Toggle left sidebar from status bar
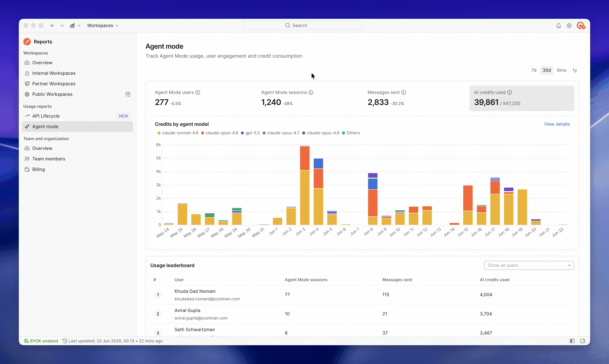609x364 pixels. click(572, 341)
